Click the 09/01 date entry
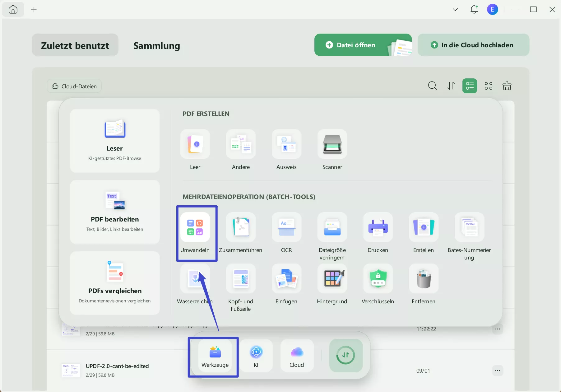 coord(423,371)
